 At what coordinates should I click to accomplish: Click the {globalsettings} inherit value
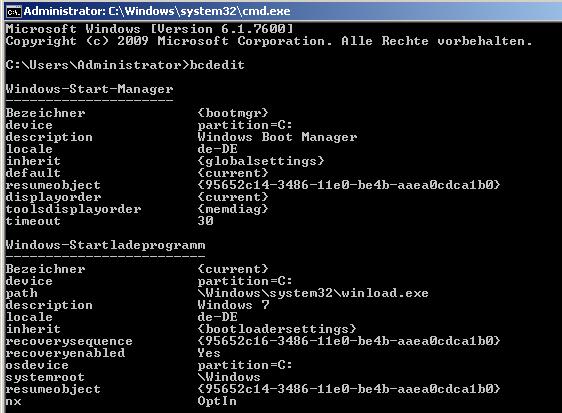(x=261, y=161)
